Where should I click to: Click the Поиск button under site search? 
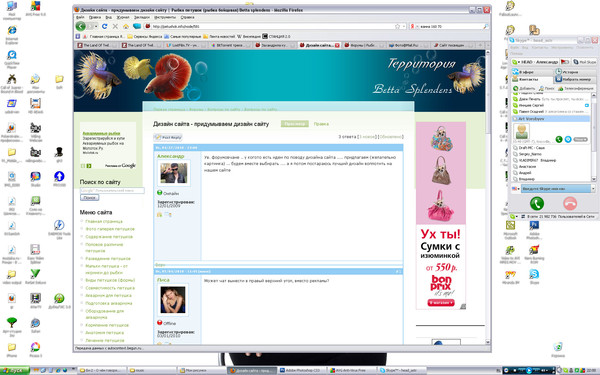pyautogui.click(x=90, y=197)
